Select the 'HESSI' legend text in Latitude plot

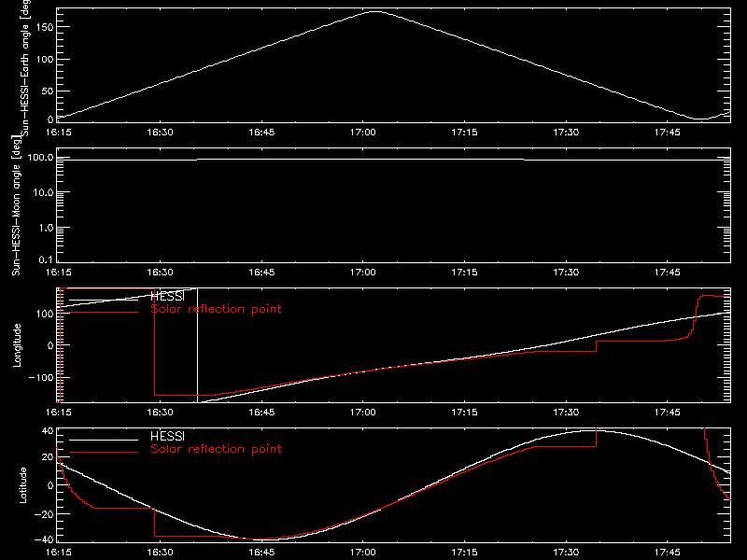(167, 436)
